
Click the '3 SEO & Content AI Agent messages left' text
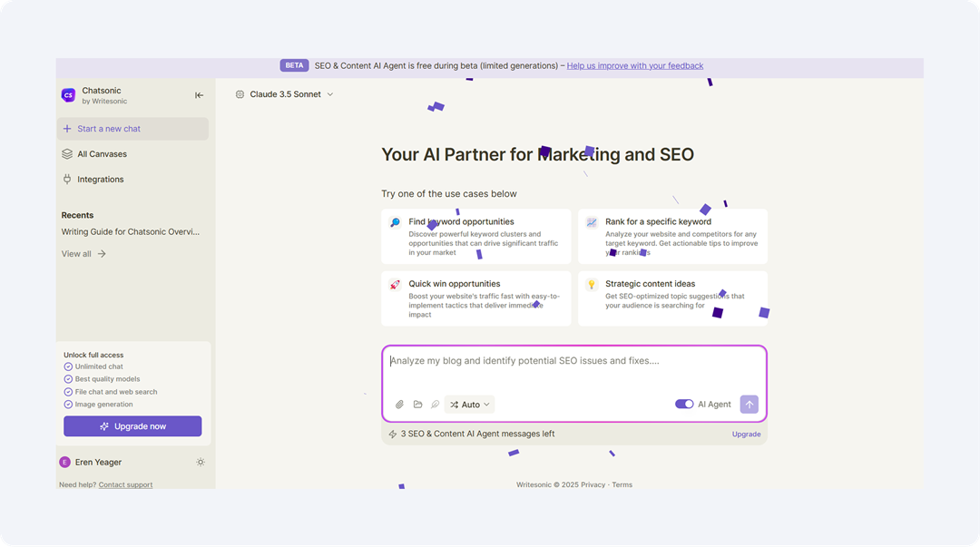(477, 434)
